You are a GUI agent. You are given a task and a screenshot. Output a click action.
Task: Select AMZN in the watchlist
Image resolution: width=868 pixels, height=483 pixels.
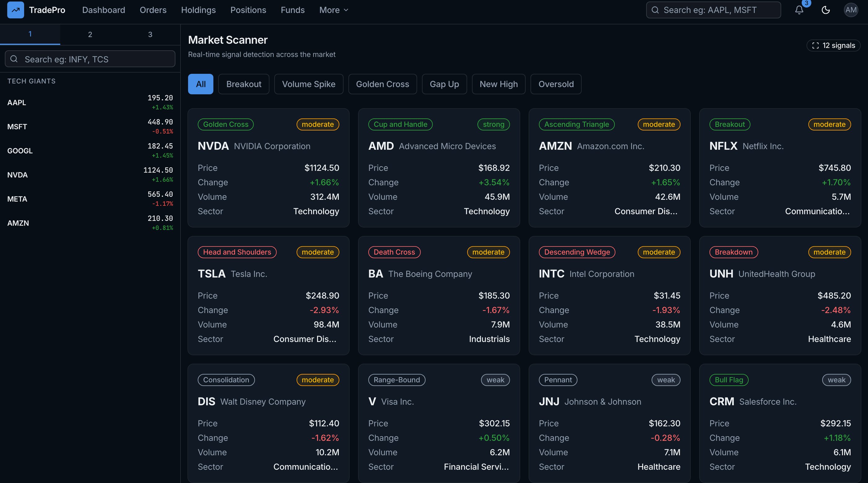(x=90, y=223)
